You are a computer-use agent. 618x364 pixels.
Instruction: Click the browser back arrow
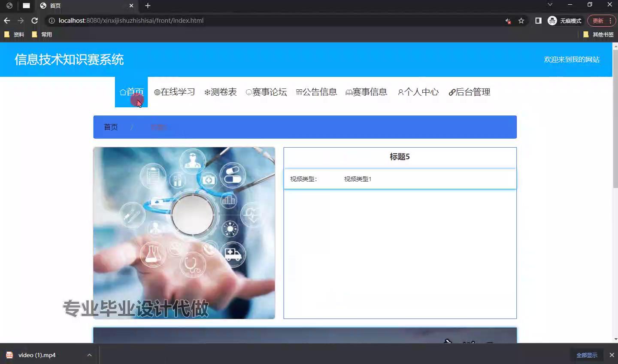tap(7, 21)
